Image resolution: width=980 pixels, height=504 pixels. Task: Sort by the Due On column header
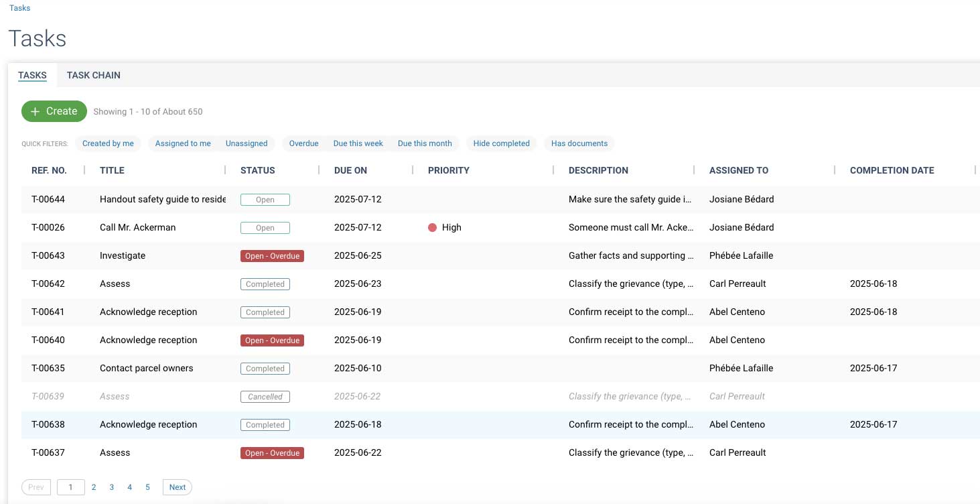click(350, 170)
